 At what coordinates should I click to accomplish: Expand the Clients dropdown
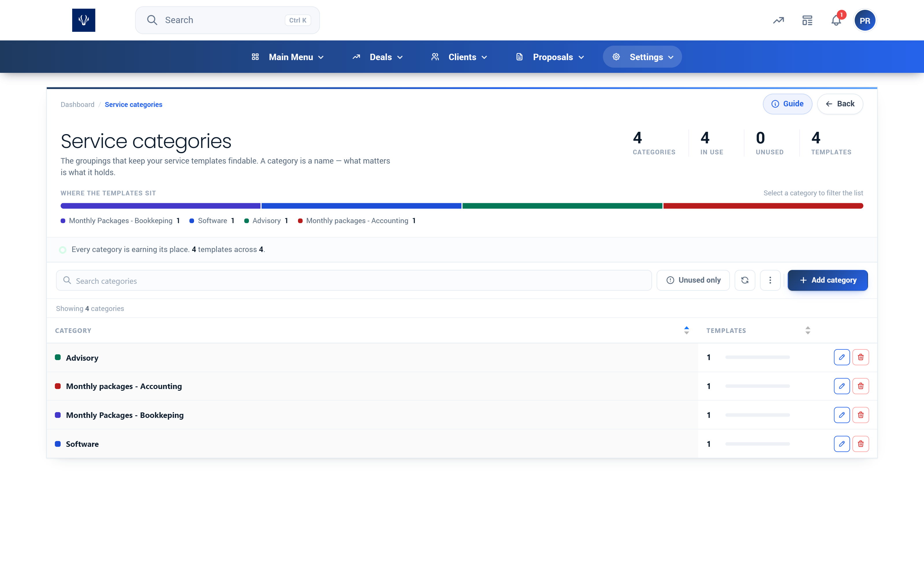pyautogui.click(x=459, y=57)
